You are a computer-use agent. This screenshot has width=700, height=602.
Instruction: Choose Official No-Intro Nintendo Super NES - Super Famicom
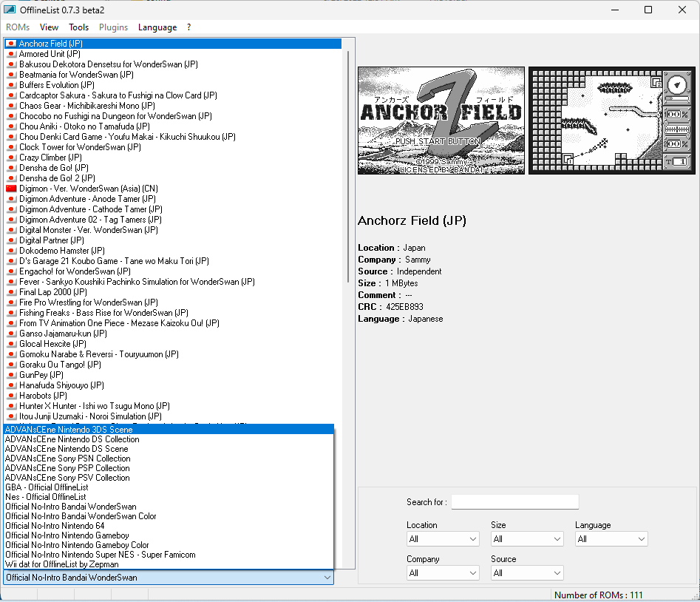click(x=169, y=555)
